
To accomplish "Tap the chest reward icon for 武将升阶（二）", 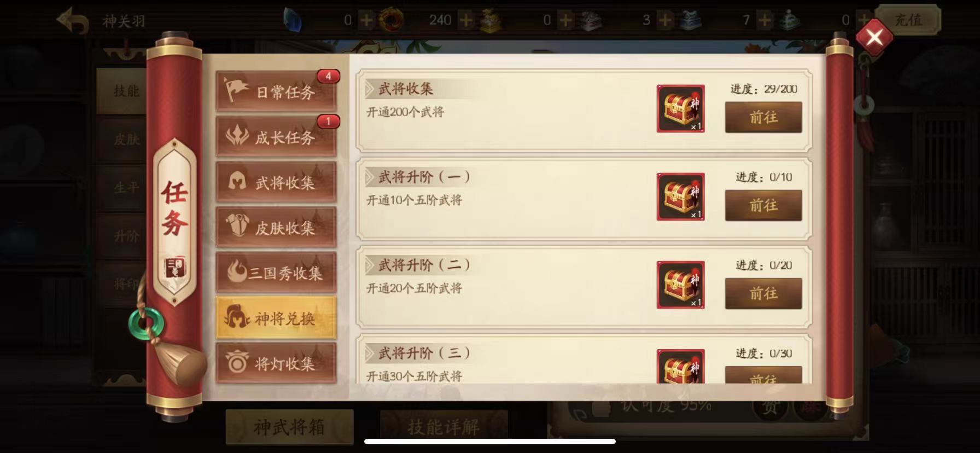I will pos(680,285).
